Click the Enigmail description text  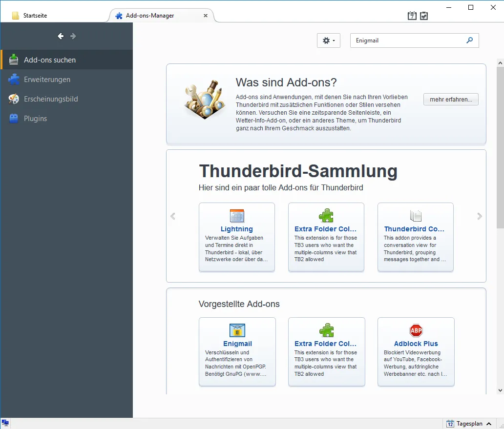pos(235,363)
